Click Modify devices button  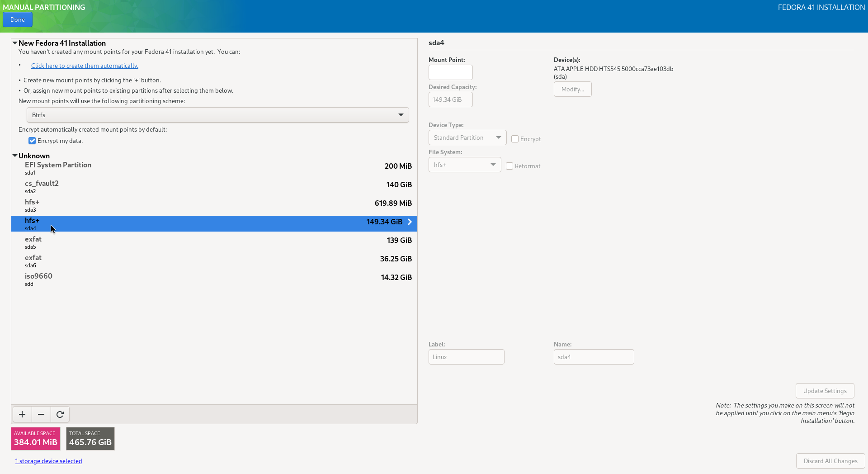coord(573,89)
